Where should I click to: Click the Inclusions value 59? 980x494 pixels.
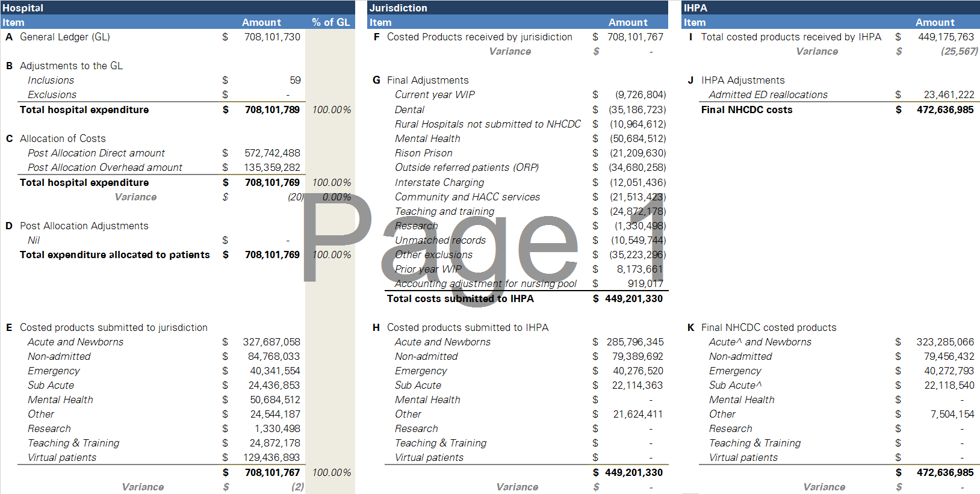pos(295,80)
